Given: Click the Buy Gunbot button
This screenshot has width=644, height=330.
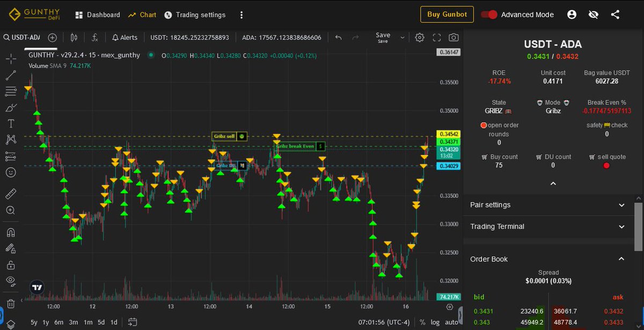Looking at the screenshot, I should (x=447, y=14).
